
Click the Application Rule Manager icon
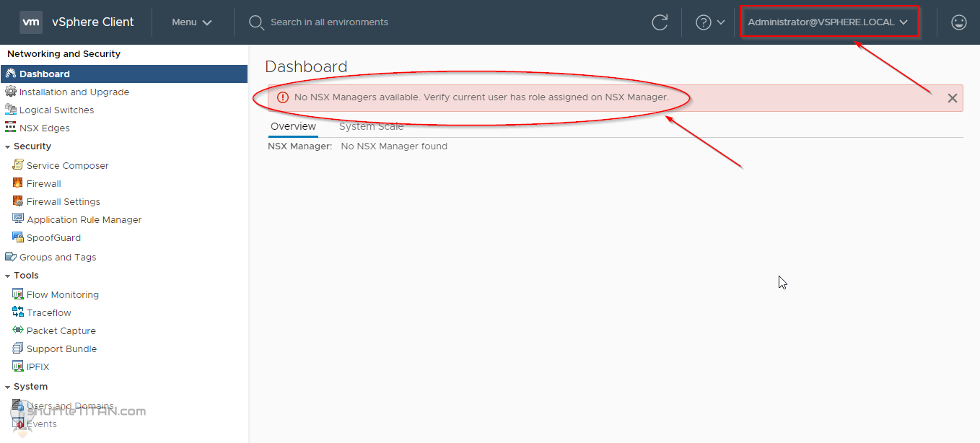pyautogui.click(x=18, y=219)
